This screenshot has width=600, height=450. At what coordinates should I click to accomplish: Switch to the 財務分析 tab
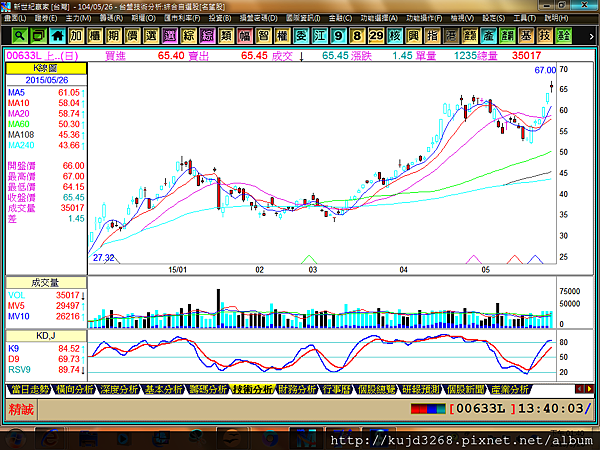coord(298,390)
